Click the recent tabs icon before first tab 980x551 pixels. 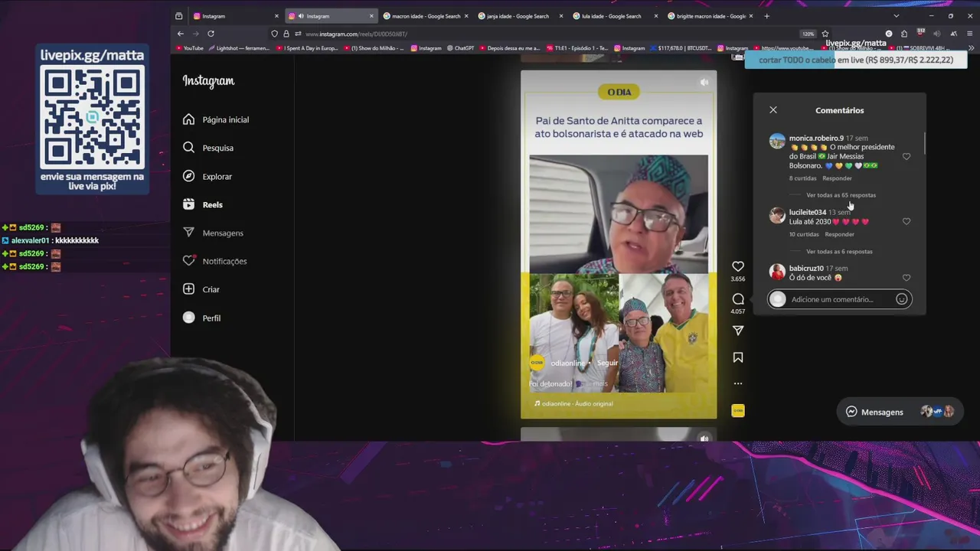178,16
